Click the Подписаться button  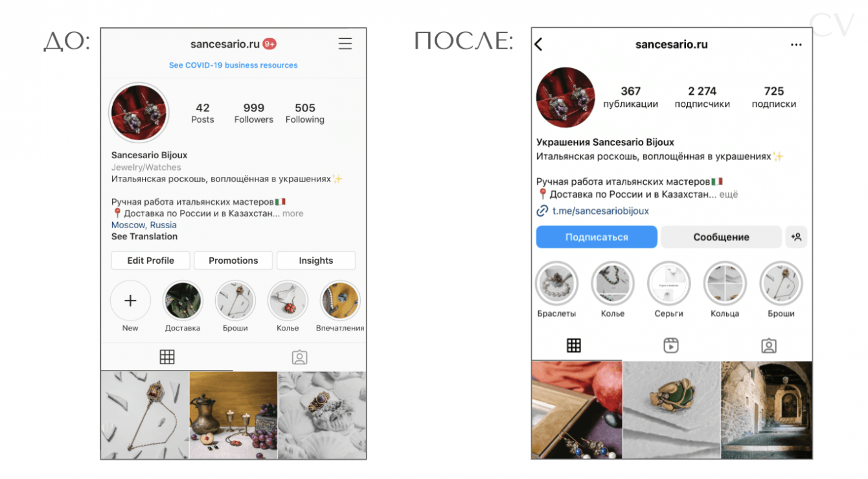(597, 237)
